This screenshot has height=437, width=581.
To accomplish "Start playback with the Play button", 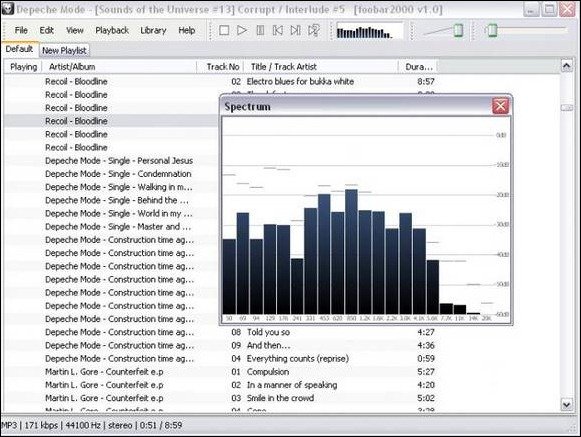I will click(x=242, y=30).
